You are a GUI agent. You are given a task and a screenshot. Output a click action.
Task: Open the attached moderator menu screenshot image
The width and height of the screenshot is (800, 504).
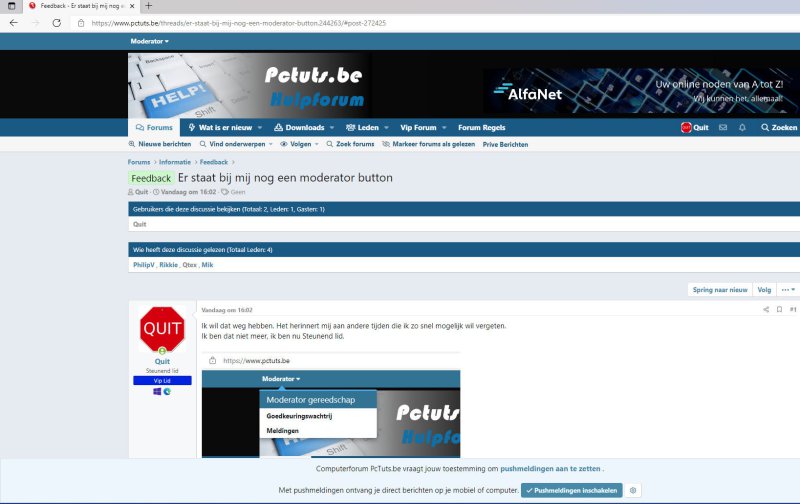pos(331,405)
